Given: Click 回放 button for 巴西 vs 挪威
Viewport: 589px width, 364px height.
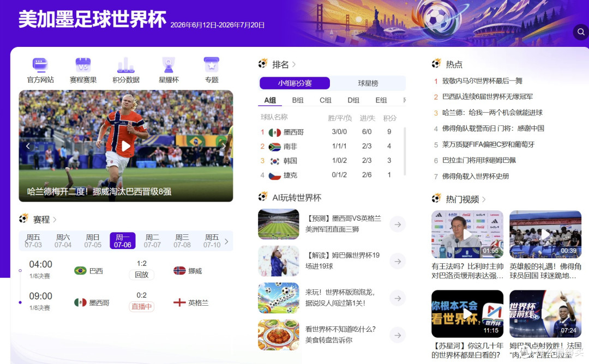Looking at the screenshot, I should [142, 275].
